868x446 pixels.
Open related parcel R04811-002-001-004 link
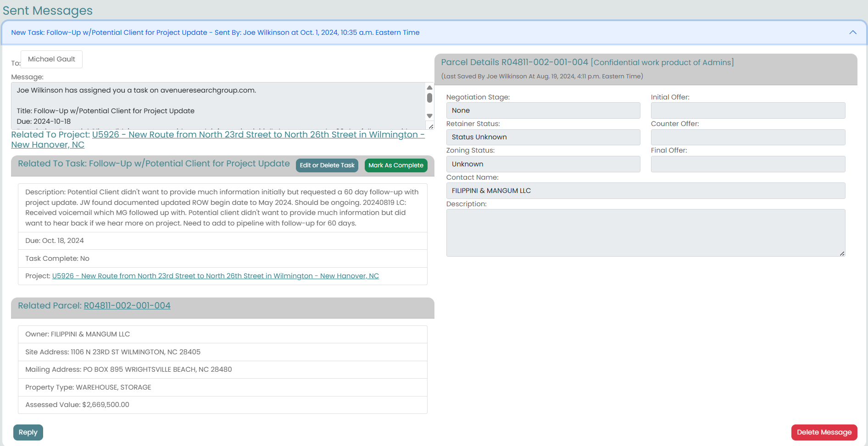click(127, 306)
